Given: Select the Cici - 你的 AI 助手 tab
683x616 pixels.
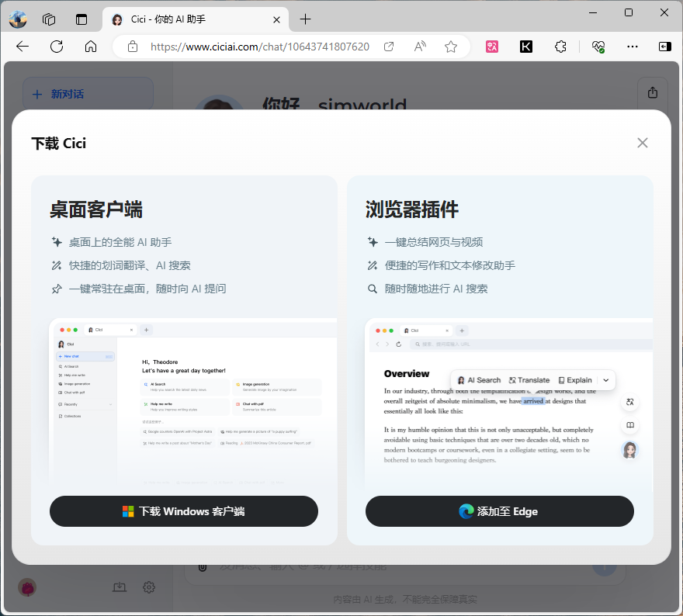Looking at the screenshot, I should [x=196, y=19].
